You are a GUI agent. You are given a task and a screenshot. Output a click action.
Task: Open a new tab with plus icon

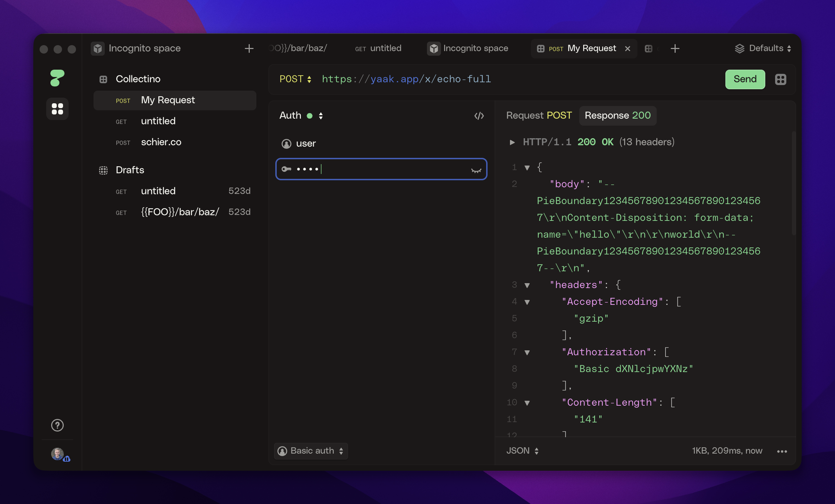coord(675,48)
